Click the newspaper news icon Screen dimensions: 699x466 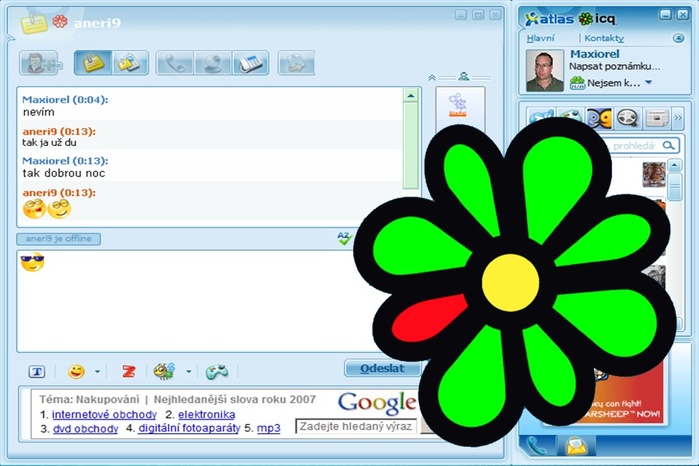[x=657, y=118]
